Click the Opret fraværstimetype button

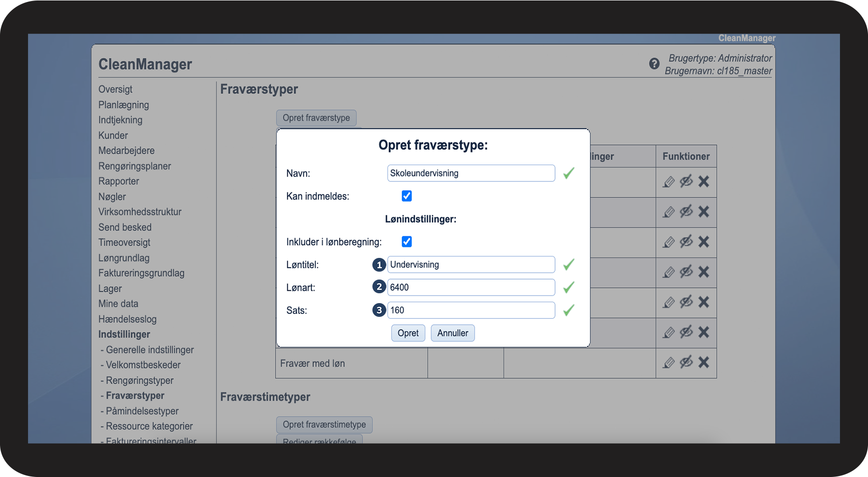click(x=324, y=424)
